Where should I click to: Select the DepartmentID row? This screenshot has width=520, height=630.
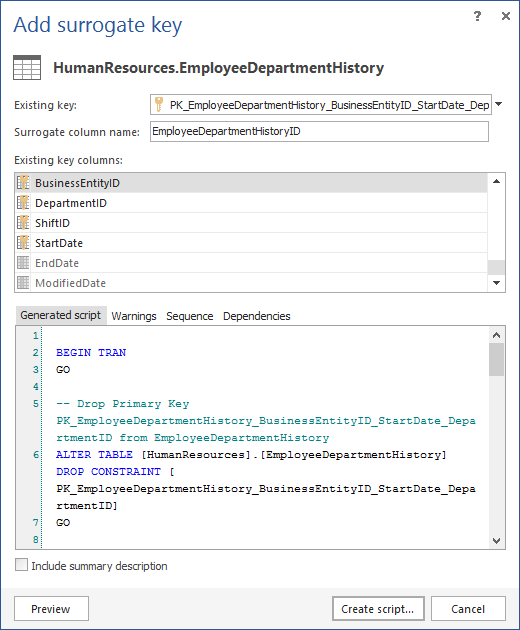point(251,203)
